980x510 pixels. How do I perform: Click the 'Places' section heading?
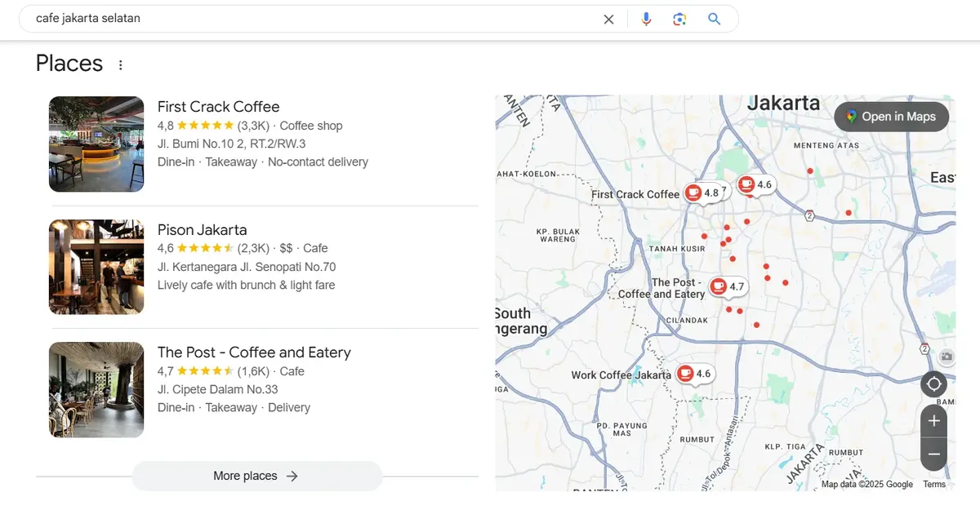point(69,64)
